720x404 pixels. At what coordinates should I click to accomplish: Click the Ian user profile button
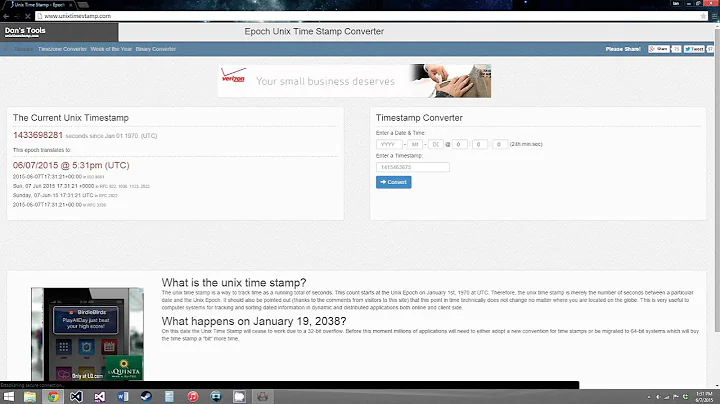click(676, 3)
